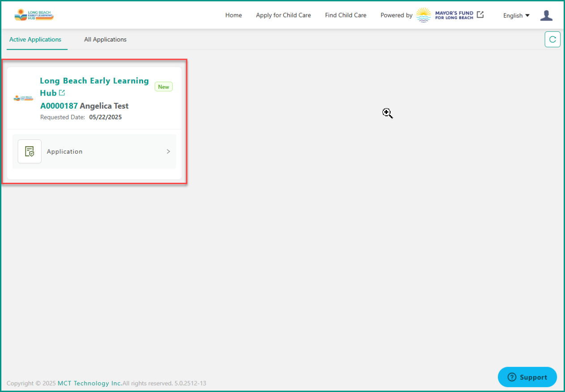The width and height of the screenshot is (565, 392).
Task: Click requested date 05/22/2025
Action: (x=106, y=117)
